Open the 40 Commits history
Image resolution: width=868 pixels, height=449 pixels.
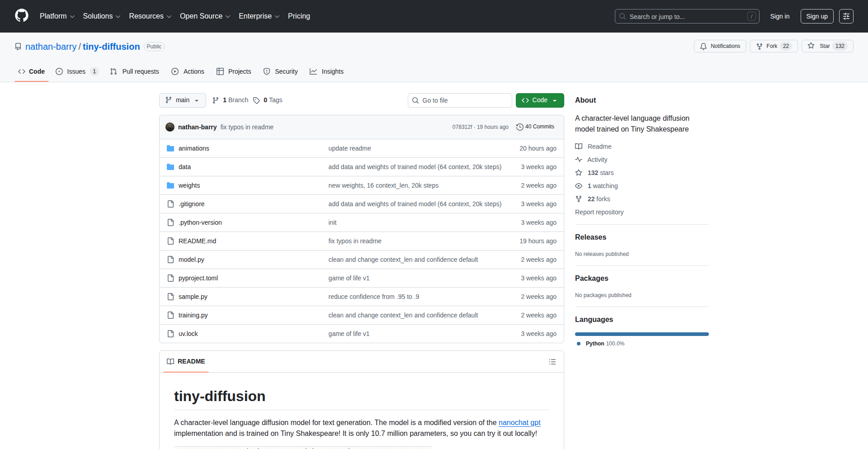point(535,127)
